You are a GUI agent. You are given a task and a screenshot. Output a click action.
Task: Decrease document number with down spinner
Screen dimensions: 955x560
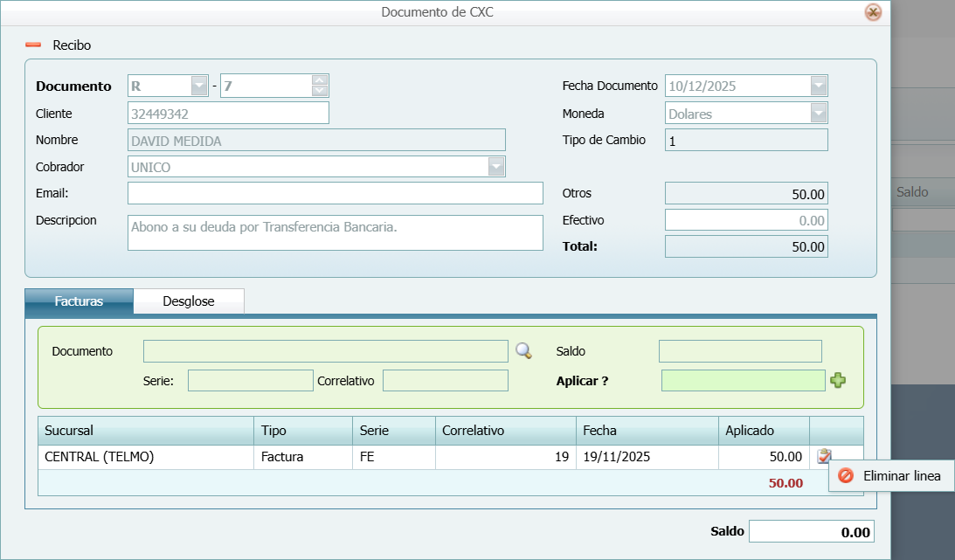tap(320, 91)
